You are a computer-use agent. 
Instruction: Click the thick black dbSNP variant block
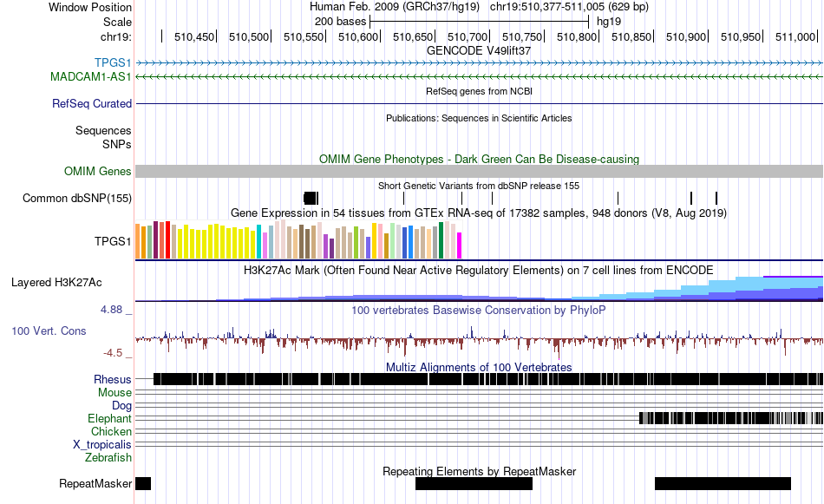point(310,198)
